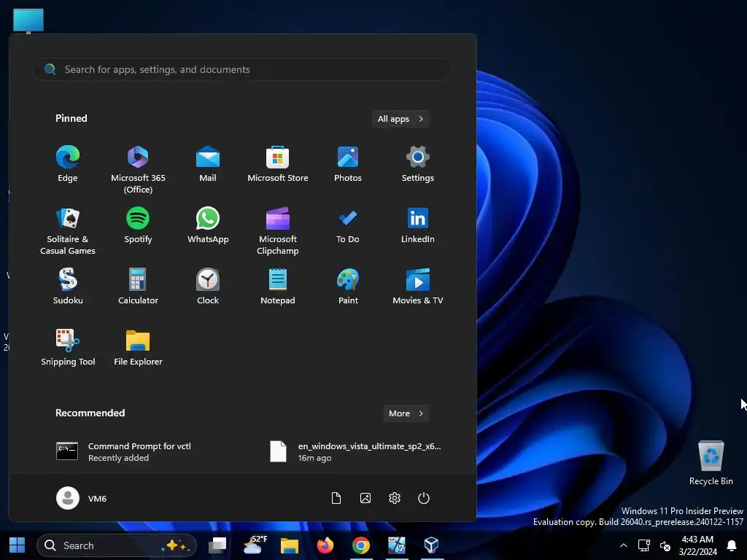747x560 pixels.
Task: Show More recommended items
Action: pos(406,413)
